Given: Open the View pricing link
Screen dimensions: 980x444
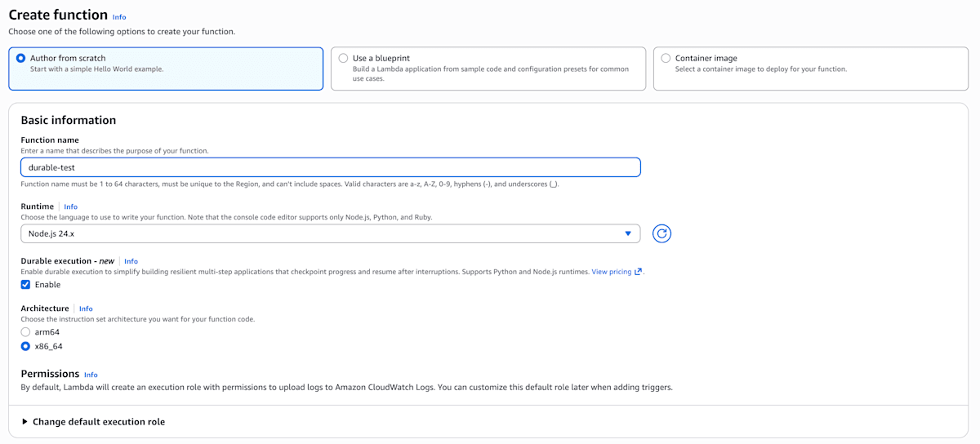Looking at the screenshot, I should [611, 272].
